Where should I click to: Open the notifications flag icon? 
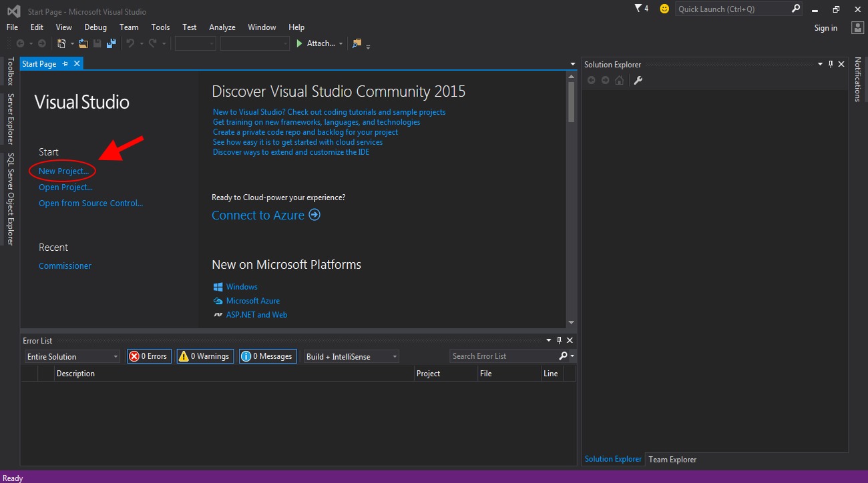point(638,9)
